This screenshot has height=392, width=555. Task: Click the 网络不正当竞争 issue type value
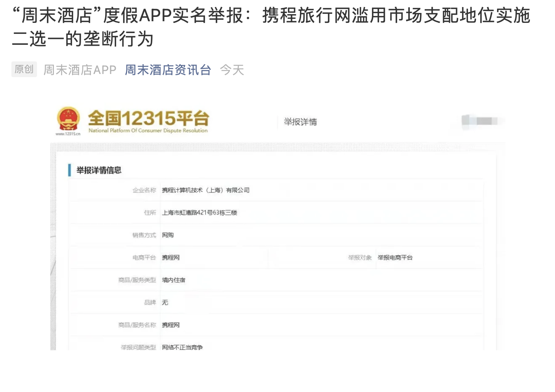182,347
